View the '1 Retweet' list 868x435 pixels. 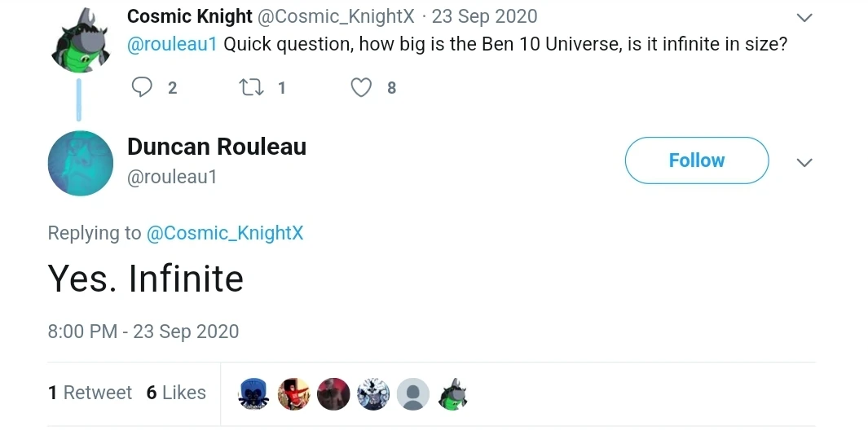[90, 393]
